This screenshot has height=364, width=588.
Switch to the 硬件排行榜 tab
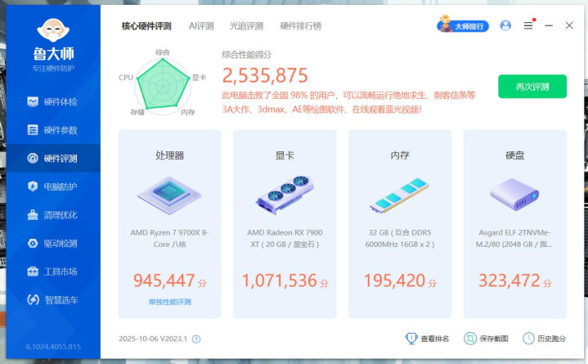[300, 26]
